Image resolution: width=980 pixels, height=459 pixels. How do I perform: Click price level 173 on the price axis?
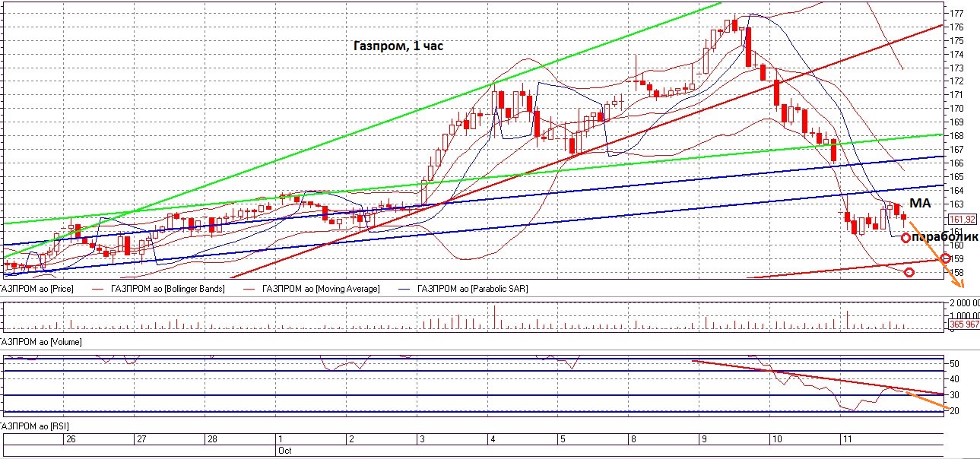[957, 68]
